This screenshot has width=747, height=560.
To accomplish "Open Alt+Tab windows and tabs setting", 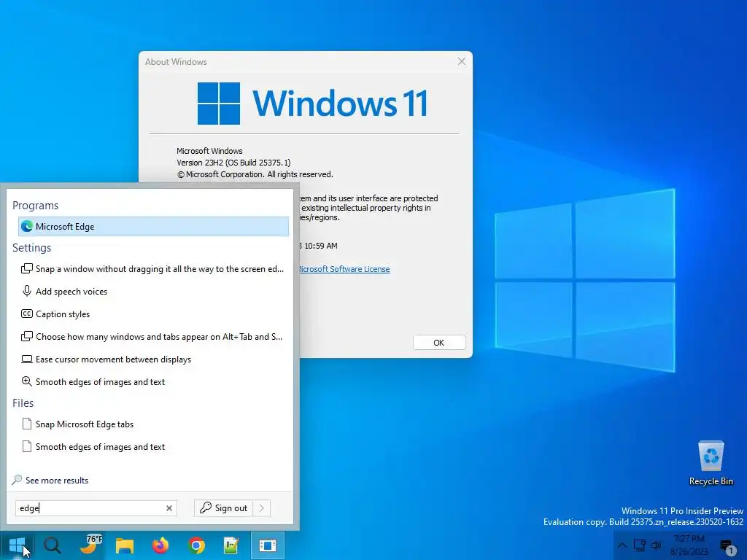I will click(153, 337).
